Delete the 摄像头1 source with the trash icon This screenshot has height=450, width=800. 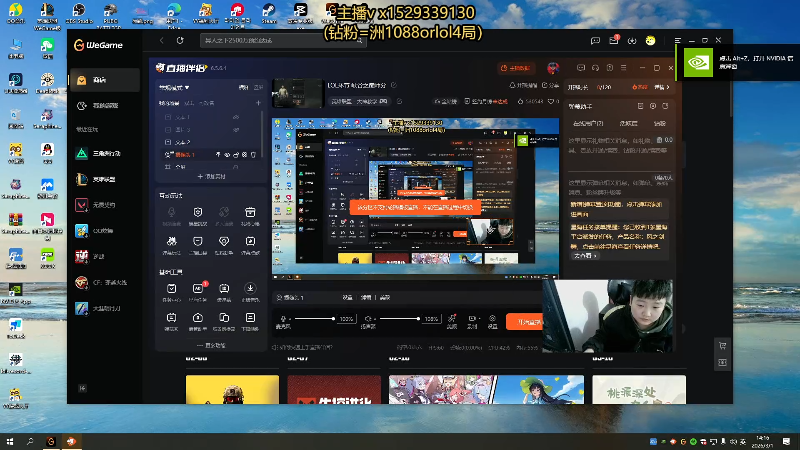(x=253, y=155)
